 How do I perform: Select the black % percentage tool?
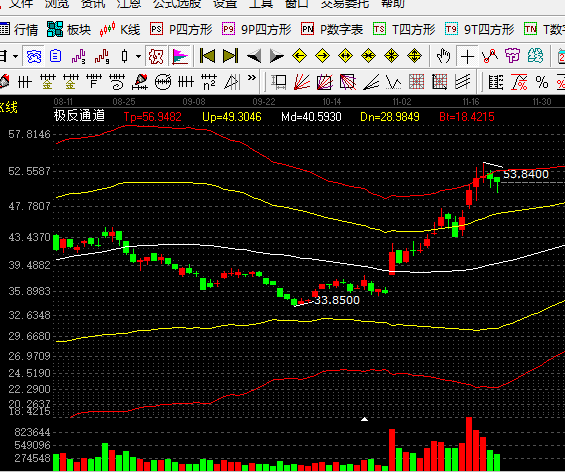542,82
